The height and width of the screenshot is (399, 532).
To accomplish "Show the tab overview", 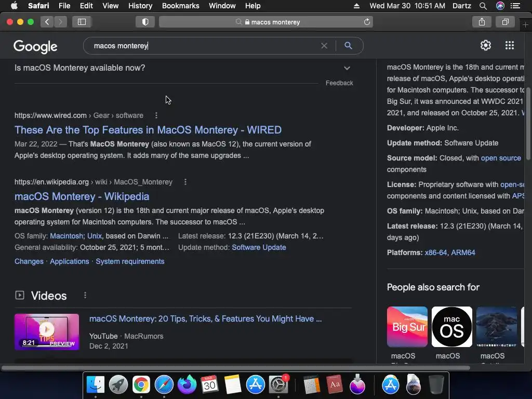I will point(506,22).
